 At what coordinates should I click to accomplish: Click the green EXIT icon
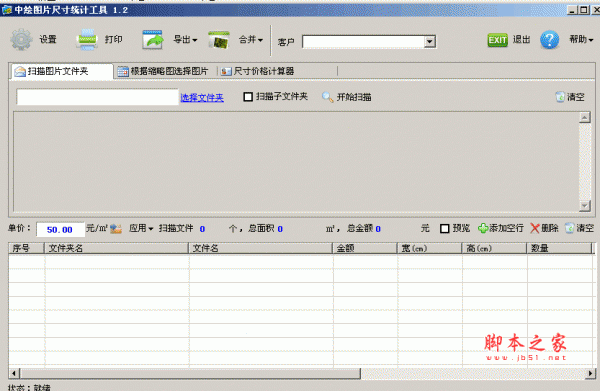(x=497, y=40)
